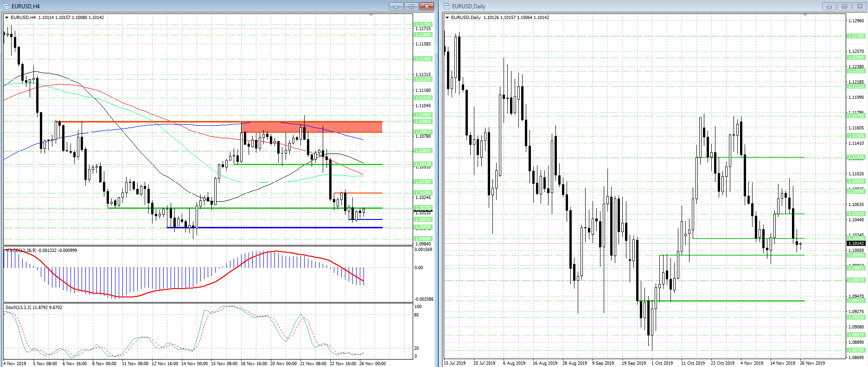
Task: Maximize the EURUSD,Daily chart window
Action: pyautogui.click(x=844, y=6)
